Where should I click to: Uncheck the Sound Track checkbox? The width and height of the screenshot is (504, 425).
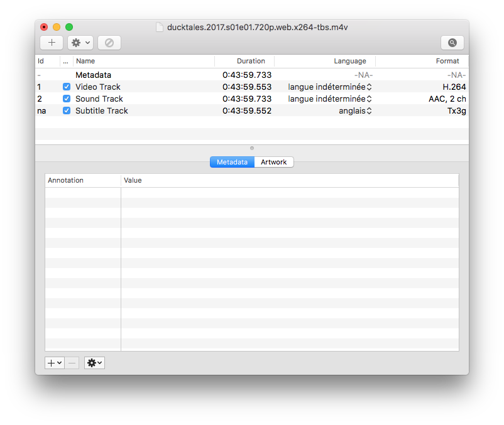coord(67,99)
